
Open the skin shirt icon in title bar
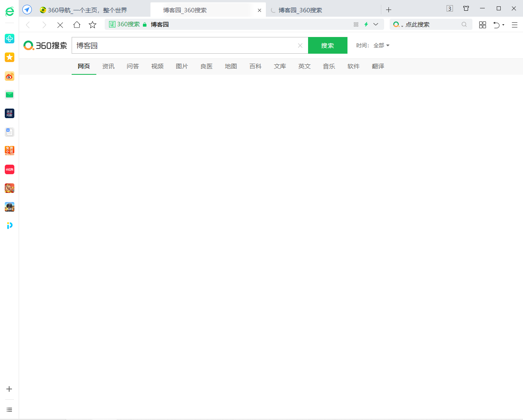(x=466, y=8)
